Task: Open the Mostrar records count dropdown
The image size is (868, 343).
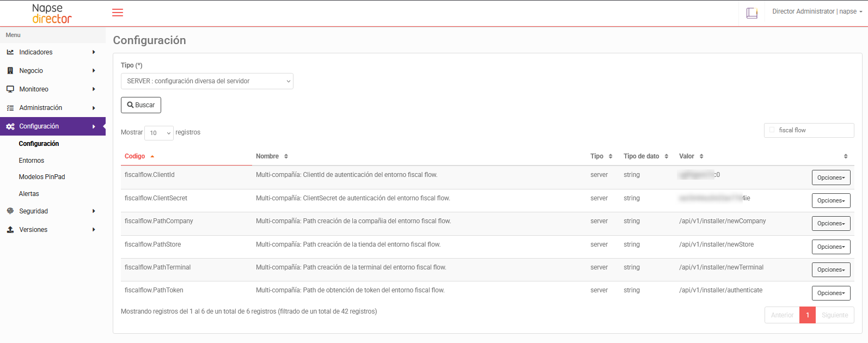Action: 159,133
